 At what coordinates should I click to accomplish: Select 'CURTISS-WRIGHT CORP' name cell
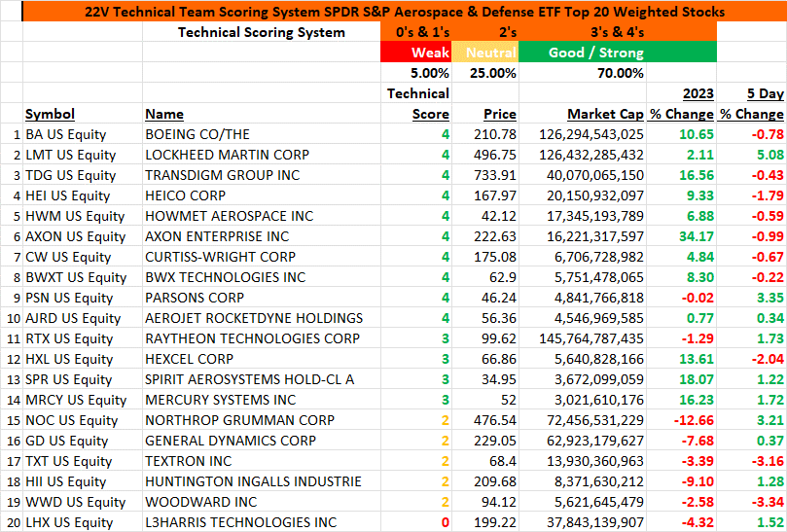coord(262,257)
